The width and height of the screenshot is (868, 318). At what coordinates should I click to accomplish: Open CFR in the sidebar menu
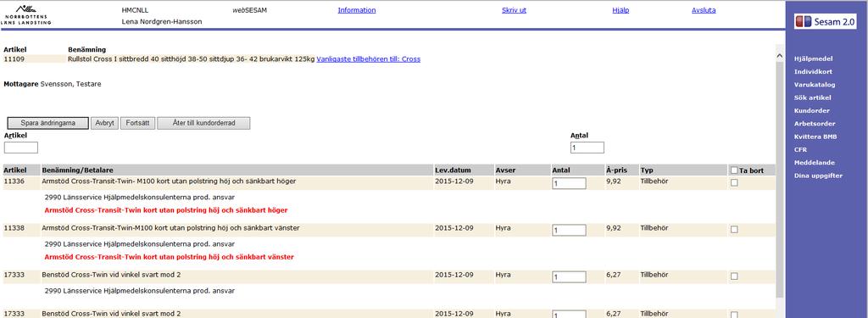point(800,149)
